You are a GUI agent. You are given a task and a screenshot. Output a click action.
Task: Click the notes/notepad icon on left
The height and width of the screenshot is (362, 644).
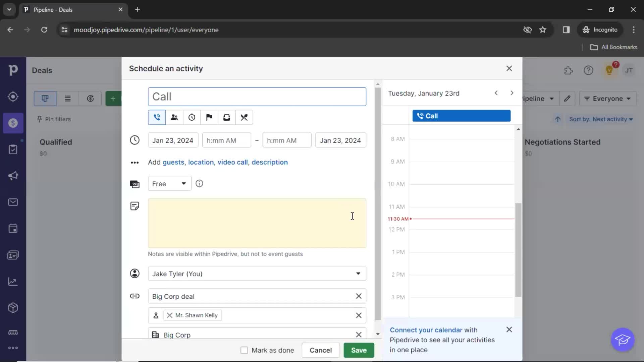135,206
